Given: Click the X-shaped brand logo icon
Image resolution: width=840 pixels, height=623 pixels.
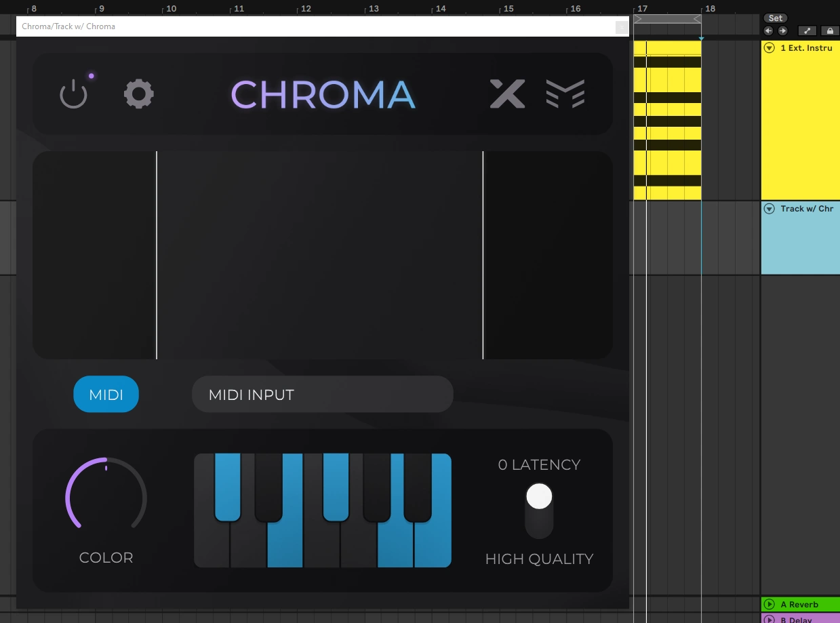Looking at the screenshot, I should (x=508, y=94).
